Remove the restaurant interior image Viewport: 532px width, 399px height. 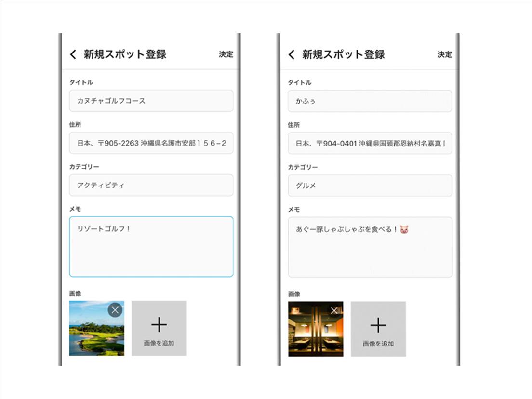click(334, 311)
